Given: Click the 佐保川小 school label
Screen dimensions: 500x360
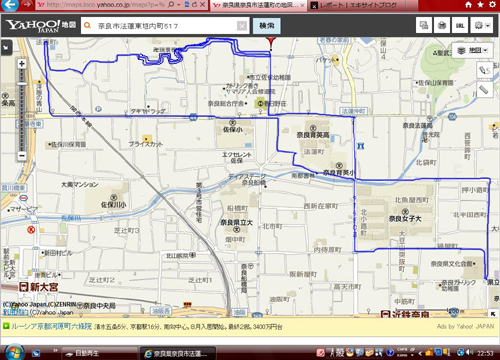Looking at the screenshot, I should pos(114,205).
